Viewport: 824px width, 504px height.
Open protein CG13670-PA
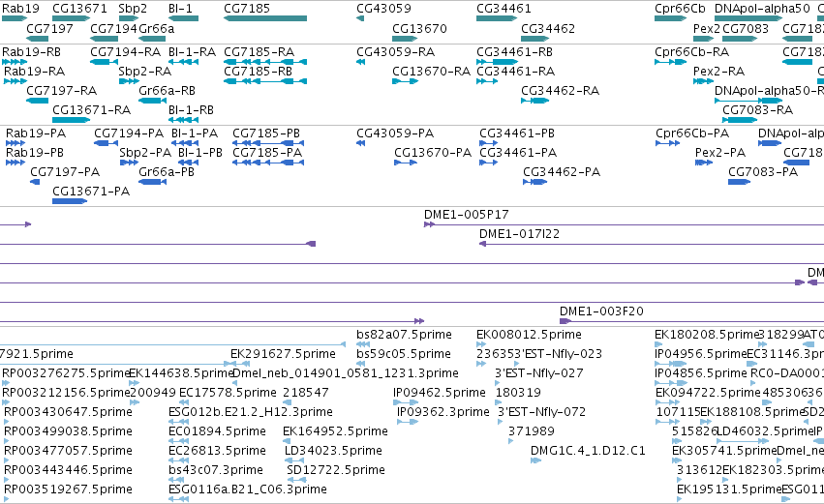click(433, 153)
